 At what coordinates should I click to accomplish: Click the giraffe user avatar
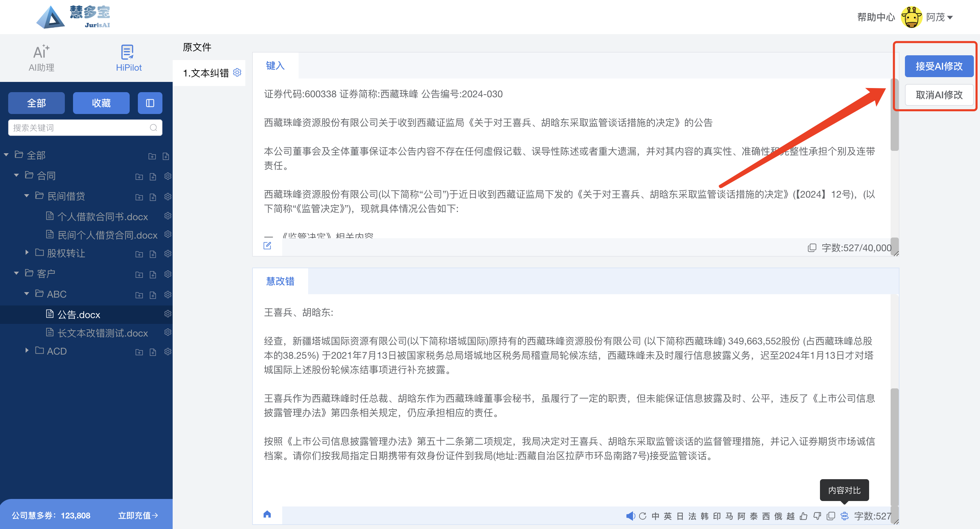(x=911, y=17)
